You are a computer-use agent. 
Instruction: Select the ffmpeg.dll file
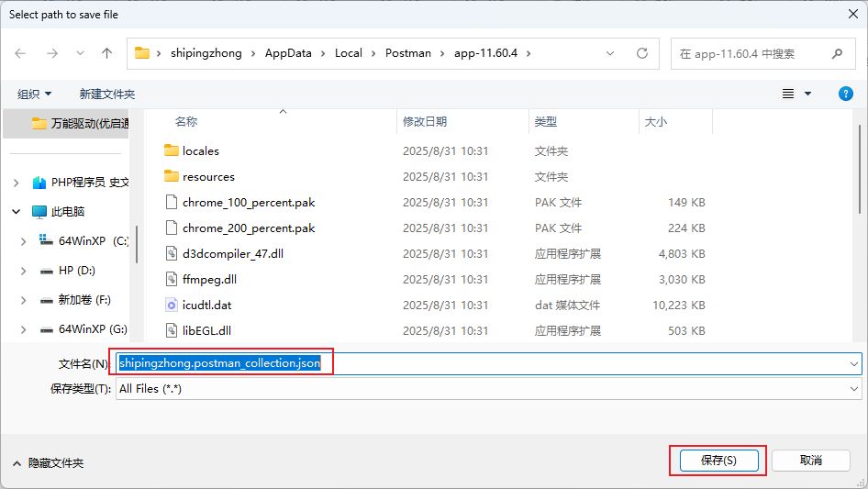[x=209, y=279]
